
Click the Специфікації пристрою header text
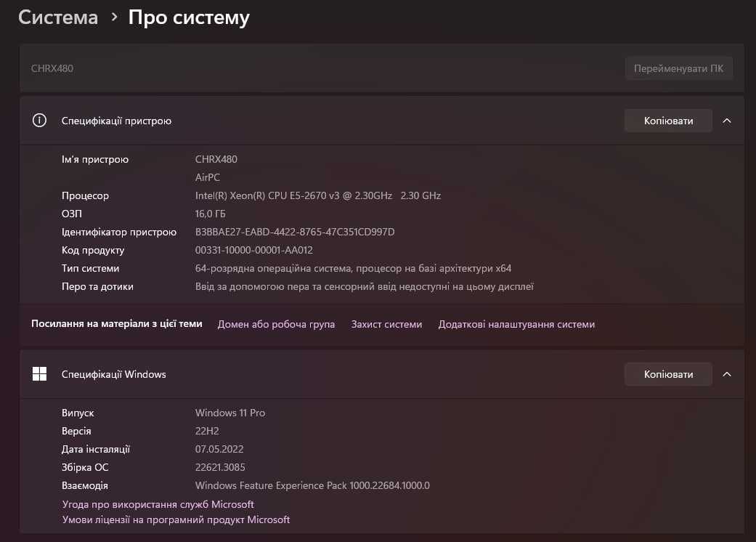[116, 121]
